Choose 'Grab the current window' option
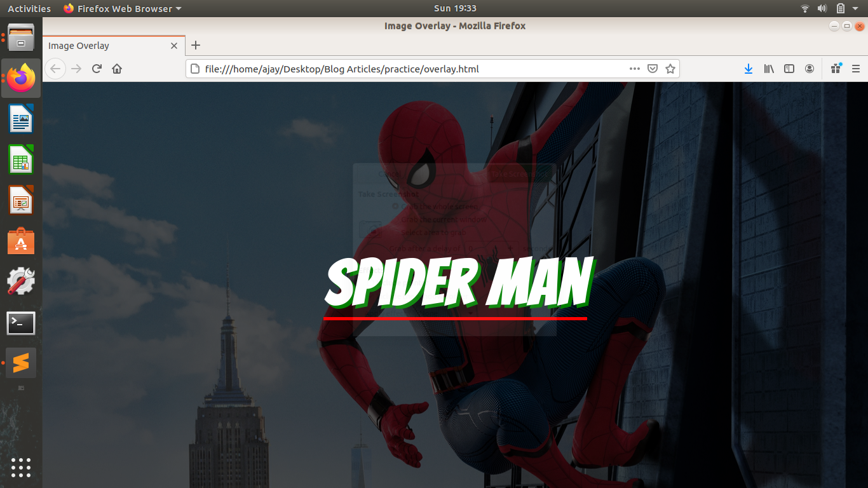 (395, 219)
